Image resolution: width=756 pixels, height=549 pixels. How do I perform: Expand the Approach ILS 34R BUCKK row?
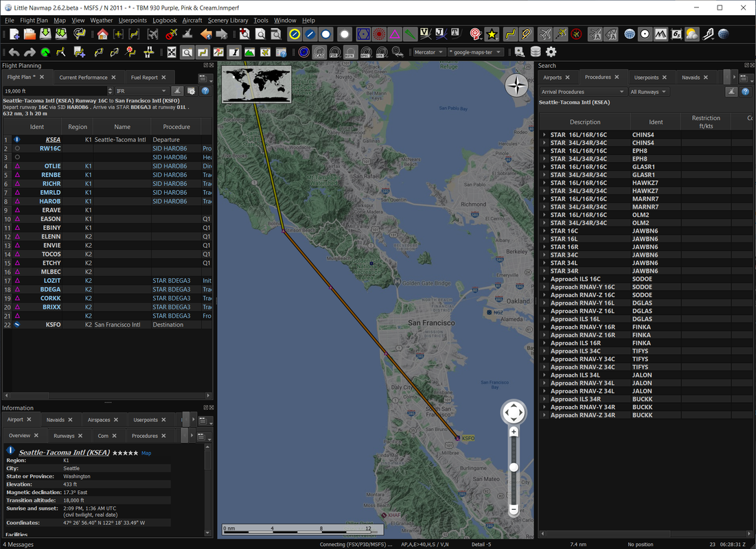(x=545, y=399)
